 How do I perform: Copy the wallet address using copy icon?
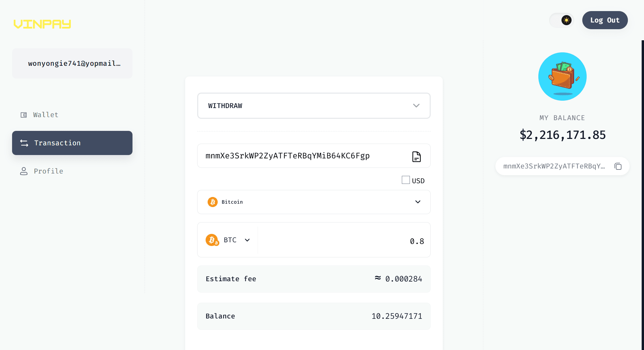tap(618, 166)
